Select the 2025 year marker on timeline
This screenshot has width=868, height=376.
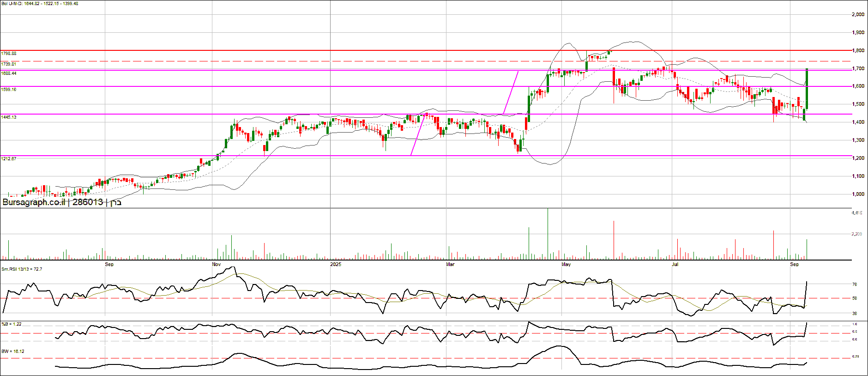[336, 264]
